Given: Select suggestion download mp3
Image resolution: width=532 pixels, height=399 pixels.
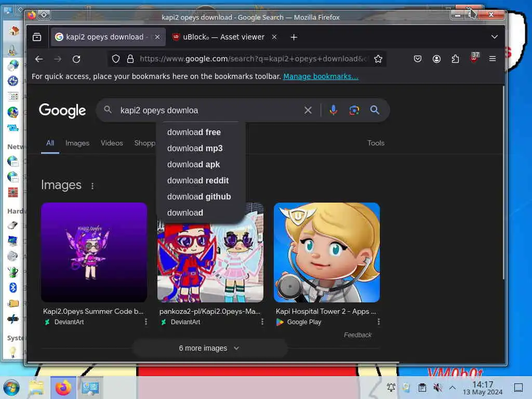Looking at the screenshot, I should click(x=195, y=148).
